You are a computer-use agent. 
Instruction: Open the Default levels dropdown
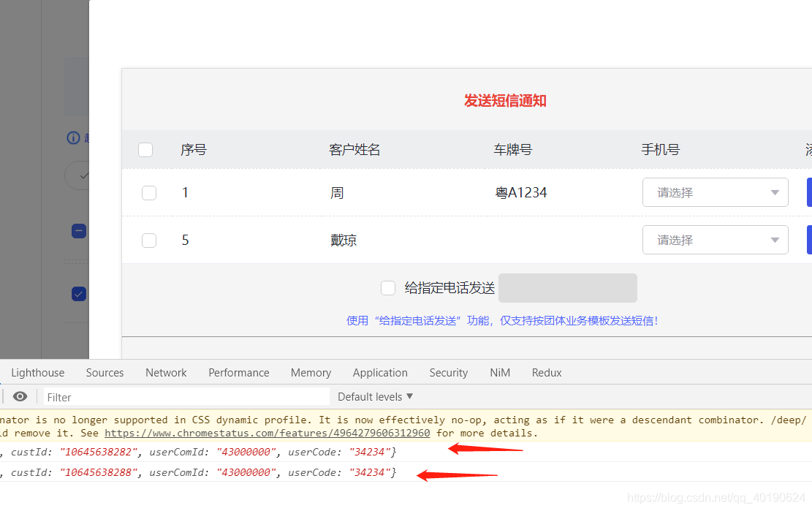point(375,396)
